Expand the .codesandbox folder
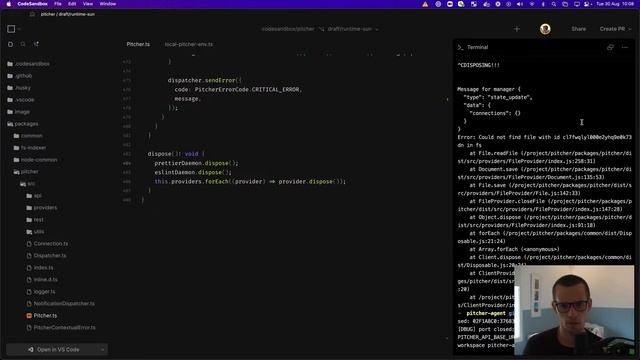The image size is (640, 360). (x=29, y=64)
